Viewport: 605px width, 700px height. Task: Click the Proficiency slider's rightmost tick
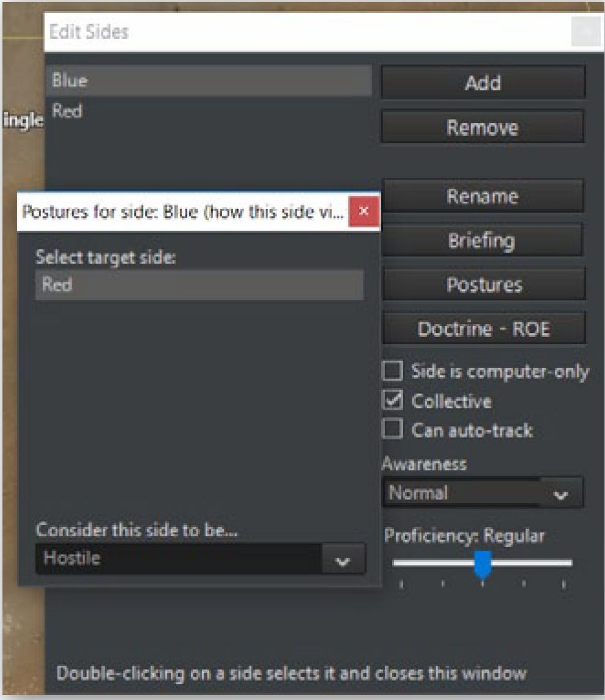pos(564,584)
